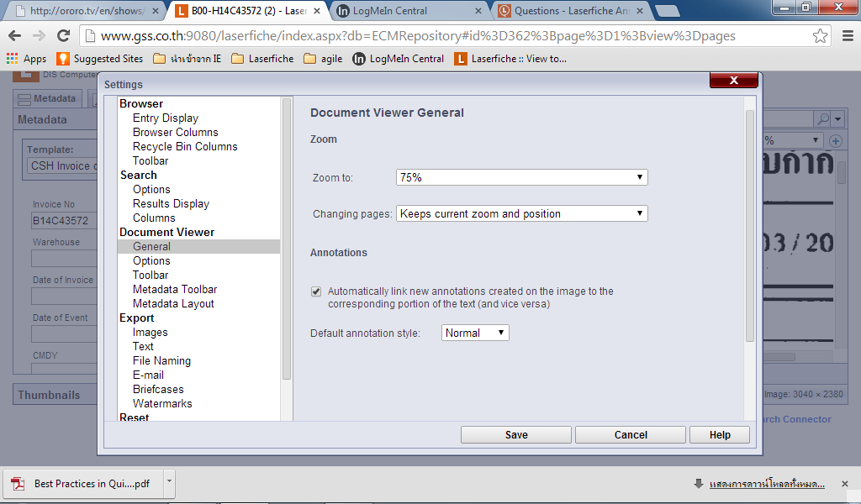Select Recycle Bin Columns settings
This screenshot has width=861, height=504.
(x=185, y=146)
